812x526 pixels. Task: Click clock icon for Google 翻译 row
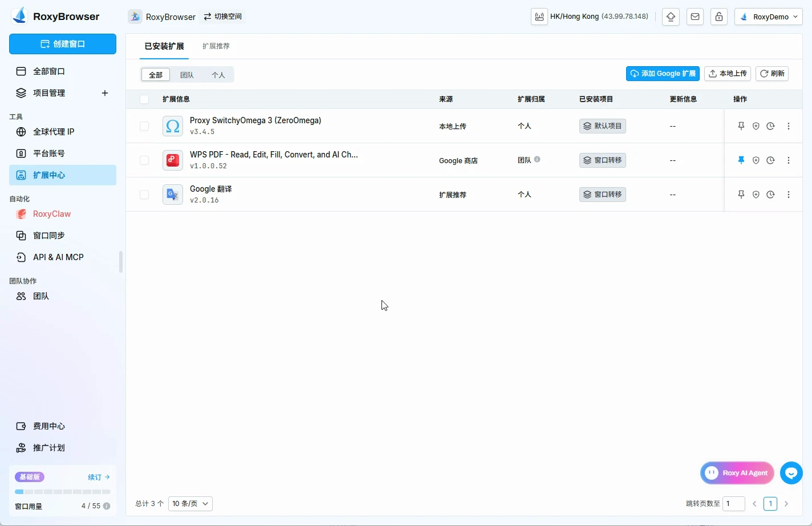(771, 195)
